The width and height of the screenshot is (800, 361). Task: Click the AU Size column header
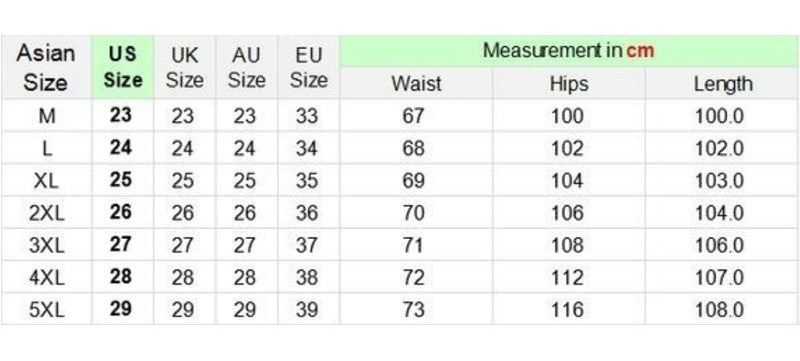[x=247, y=67]
